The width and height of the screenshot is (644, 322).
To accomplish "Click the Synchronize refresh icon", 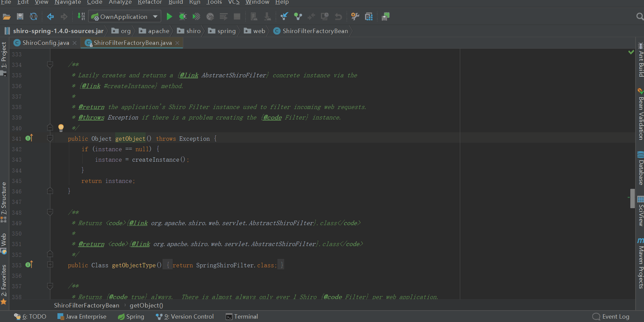I will pos(33,17).
